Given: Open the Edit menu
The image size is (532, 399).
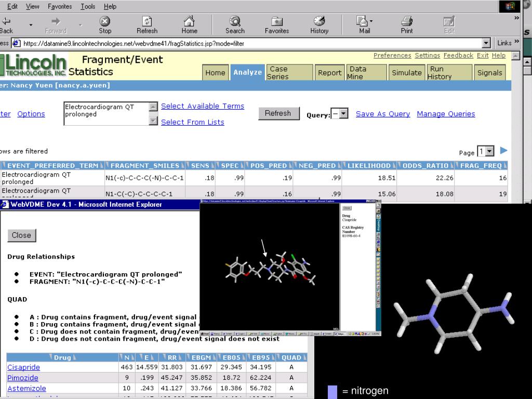Looking at the screenshot, I should click(x=12, y=6).
